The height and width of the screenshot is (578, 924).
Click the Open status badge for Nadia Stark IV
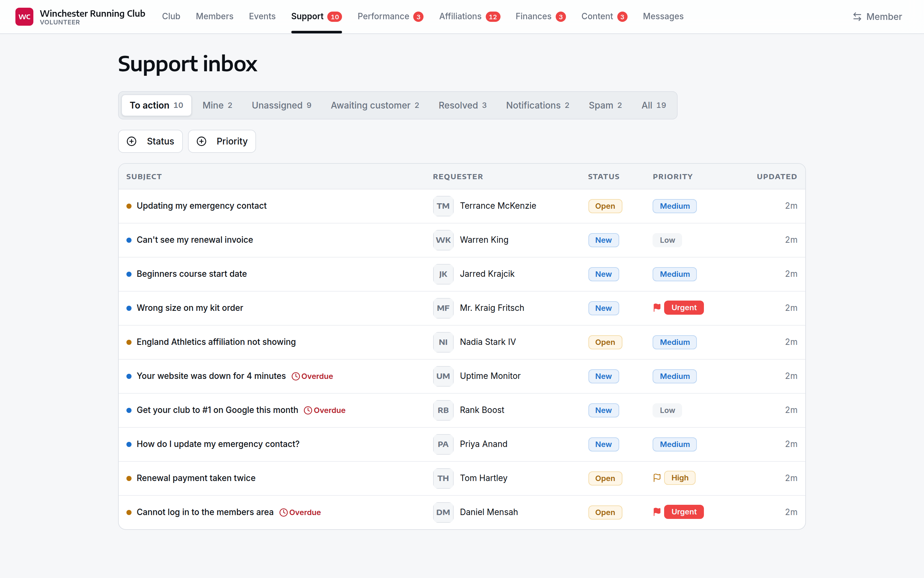pyautogui.click(x=605, y=342)
